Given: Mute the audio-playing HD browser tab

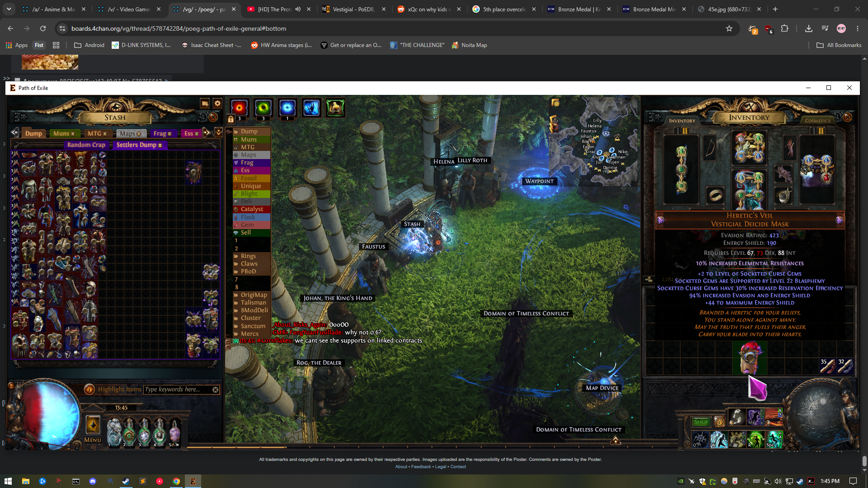Looking at the screenshot, I should pos(298,9).
